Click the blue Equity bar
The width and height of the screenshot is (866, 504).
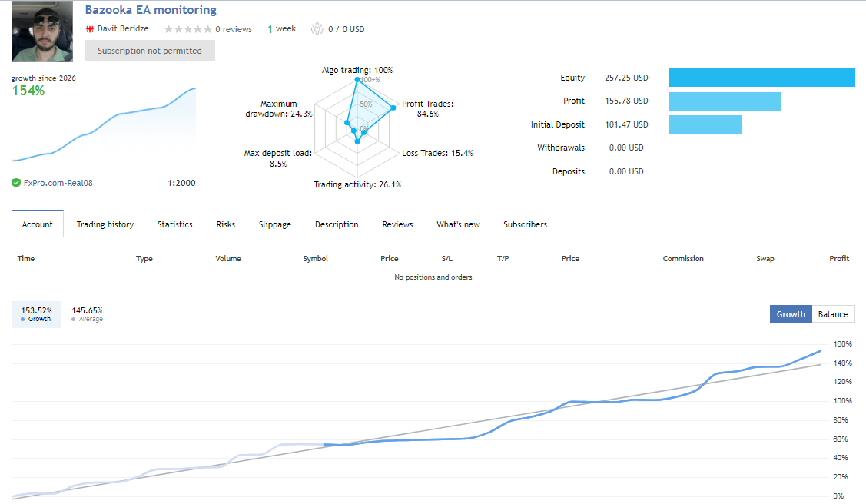coord(761,78)
